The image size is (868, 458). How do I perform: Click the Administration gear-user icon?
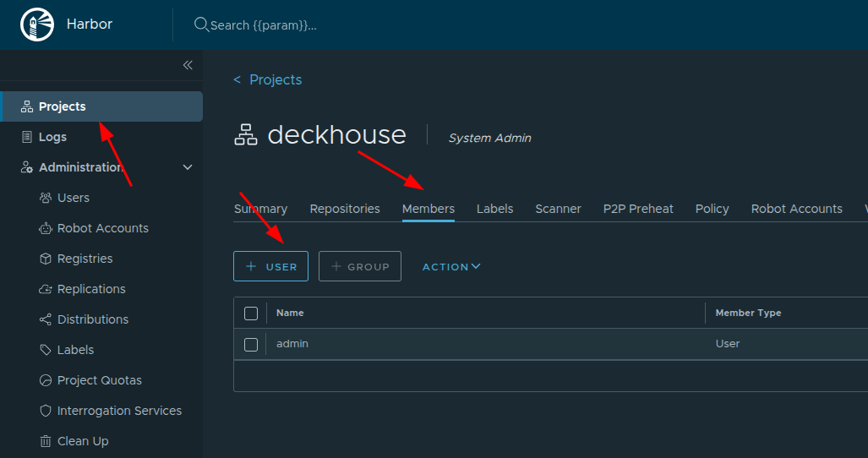click(26, 167)
